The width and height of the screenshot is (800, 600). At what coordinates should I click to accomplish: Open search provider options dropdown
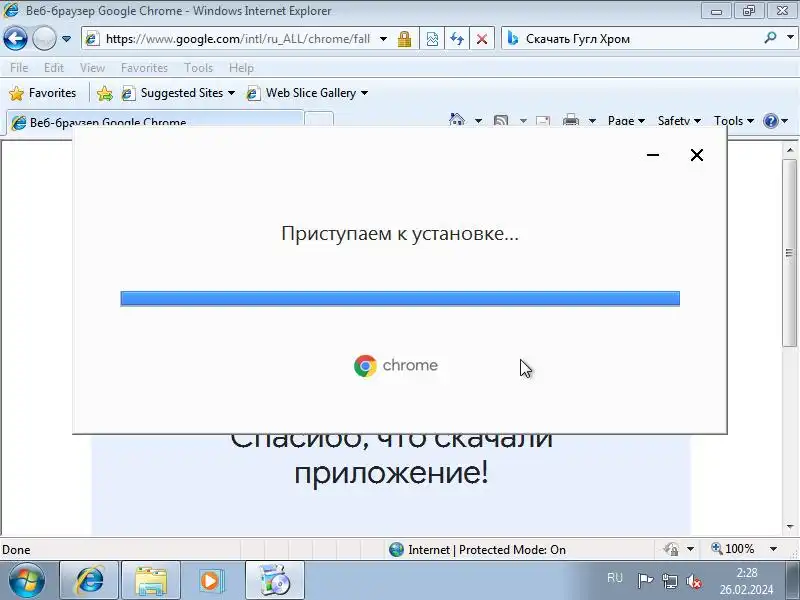pos(790,38)
